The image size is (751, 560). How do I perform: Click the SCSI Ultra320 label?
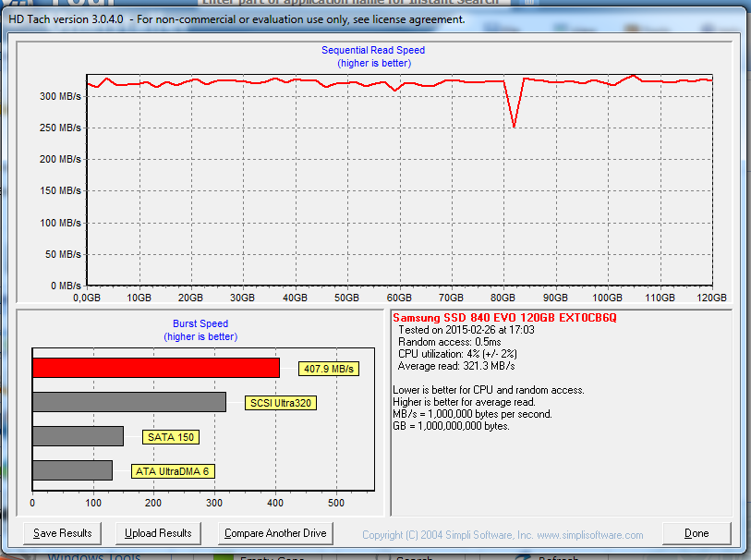click(281, 403)
